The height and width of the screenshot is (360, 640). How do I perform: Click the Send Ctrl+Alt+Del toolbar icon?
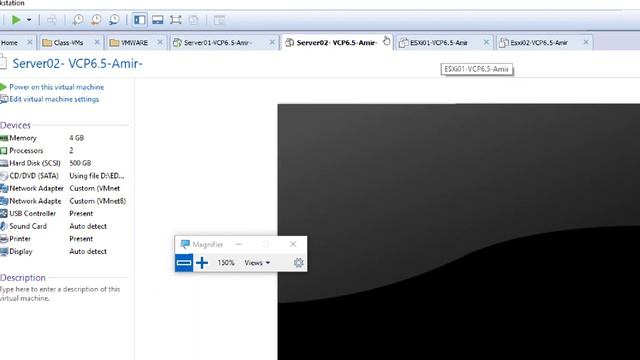pyautogui.click(x=51, y=20)
